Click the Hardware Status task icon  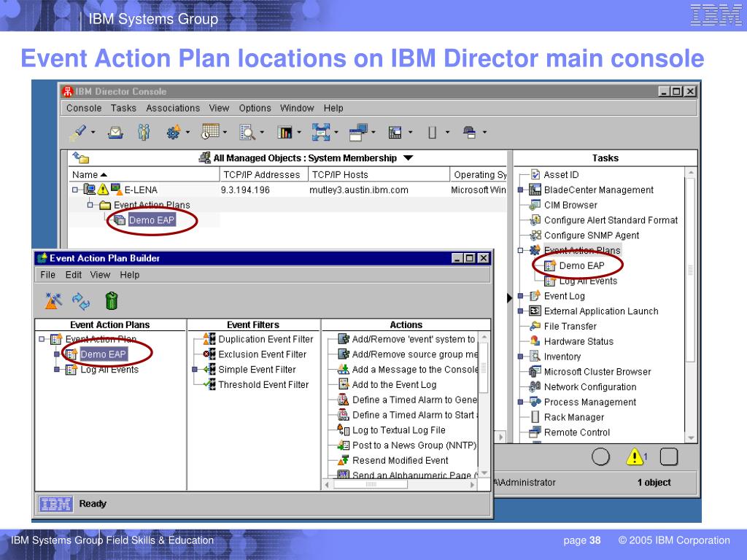click(x=535, y=341)
